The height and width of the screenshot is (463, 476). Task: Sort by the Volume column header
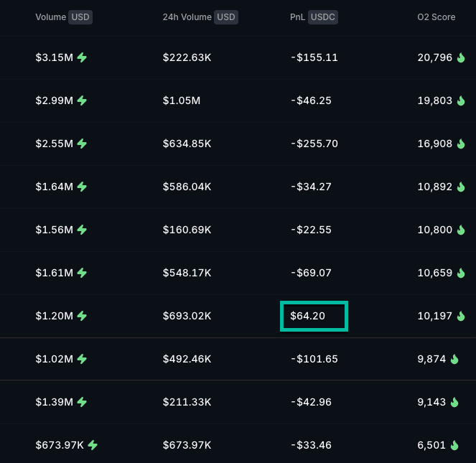[50, 17]
